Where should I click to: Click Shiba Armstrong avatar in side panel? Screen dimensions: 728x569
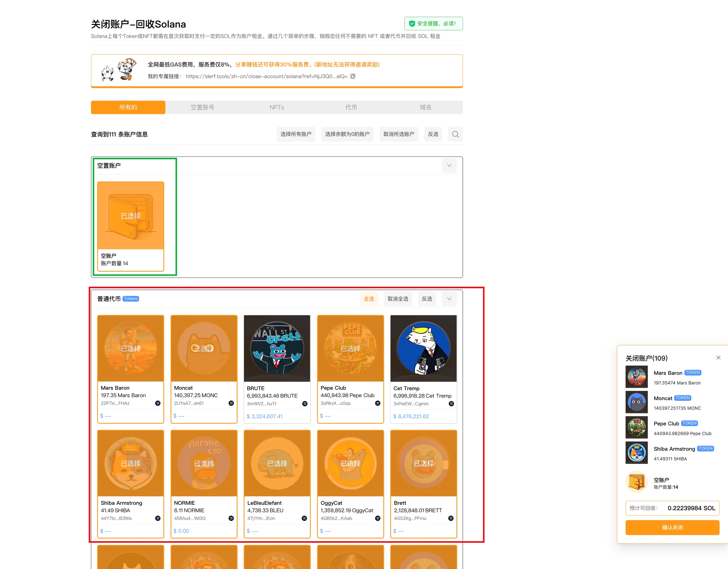[636, 453]
